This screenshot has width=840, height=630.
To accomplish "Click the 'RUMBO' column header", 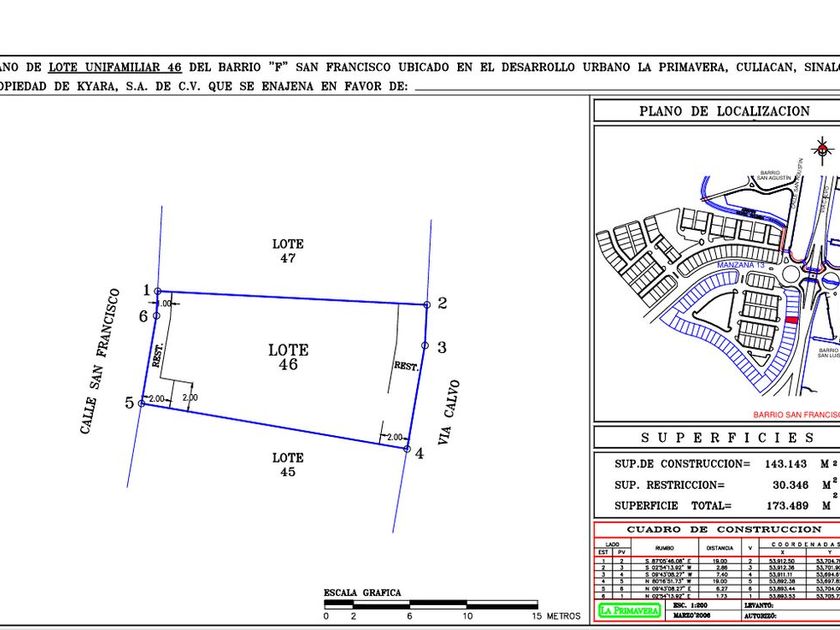I will tap(665, 548).
